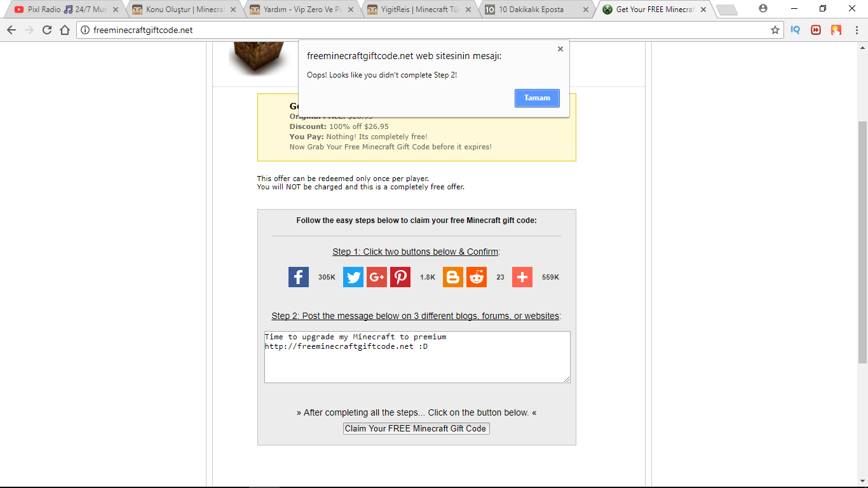Click the orange extension icon in toolbar
This screenshot has height=488, width=868.
coord(836,30)
